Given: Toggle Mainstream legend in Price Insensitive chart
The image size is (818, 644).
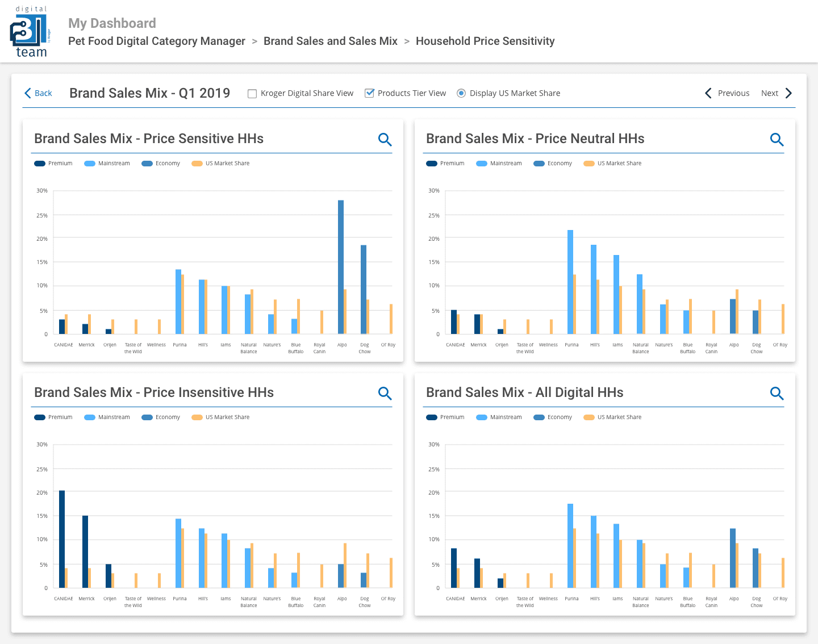Looking at the screenshot, I should pos(107,417).
